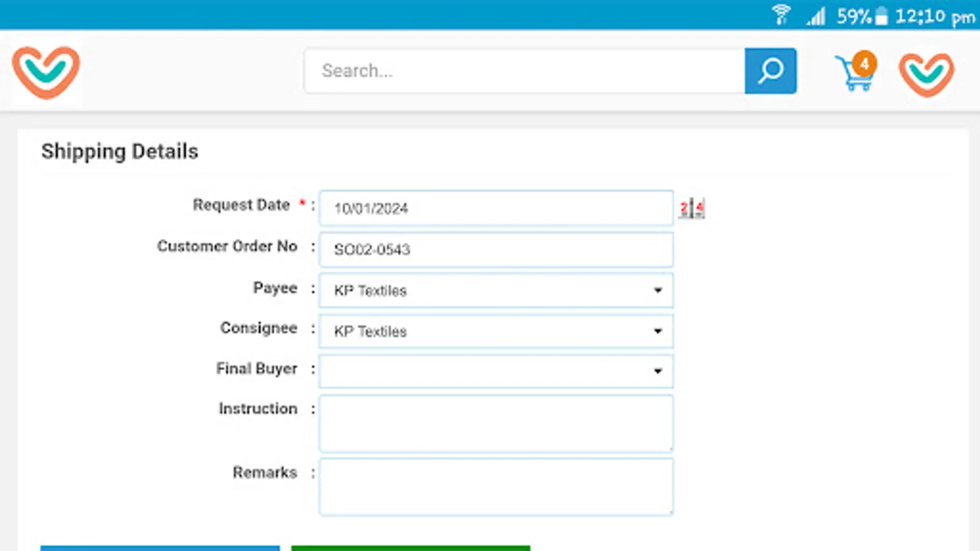Edit the Customer Order No field
This screenshot has width=980, height=551.
tap(496, 249)
